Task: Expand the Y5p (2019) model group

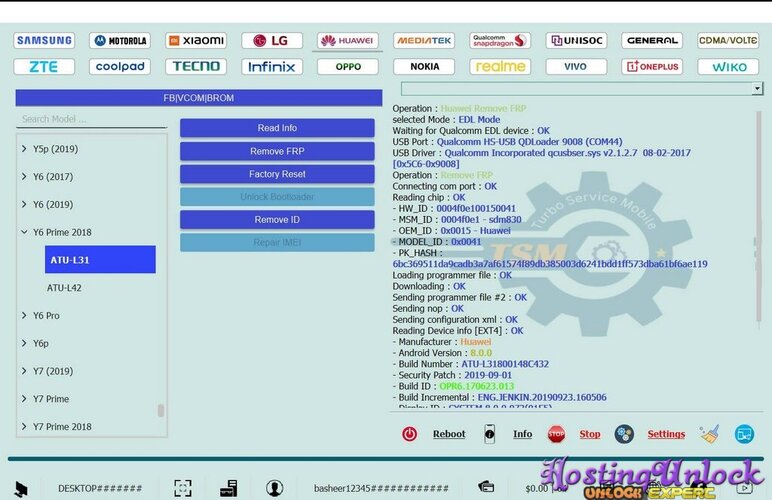Action: [x=25, y=149]
